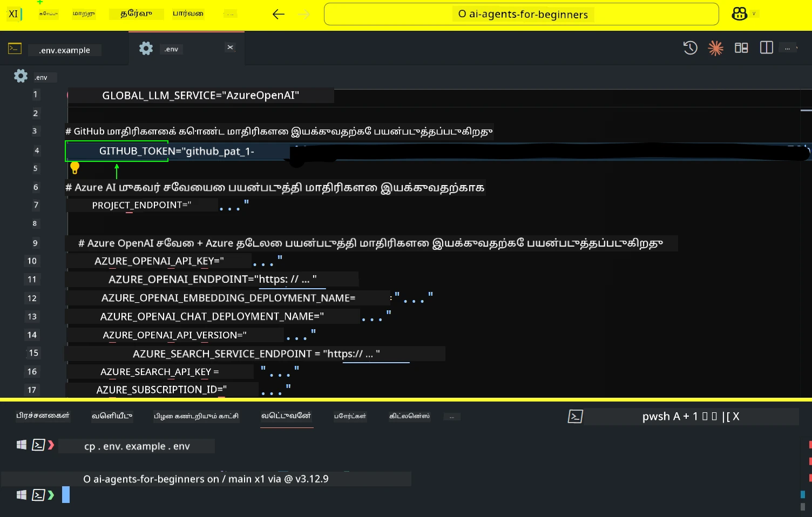Select the terminal icon beside the pwsh label

tap(576, 416)
